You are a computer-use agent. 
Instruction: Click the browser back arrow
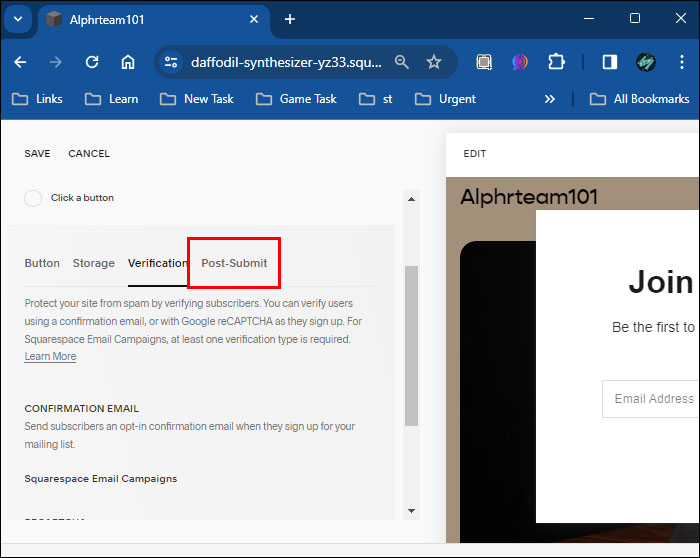click(x=20, y=62)
